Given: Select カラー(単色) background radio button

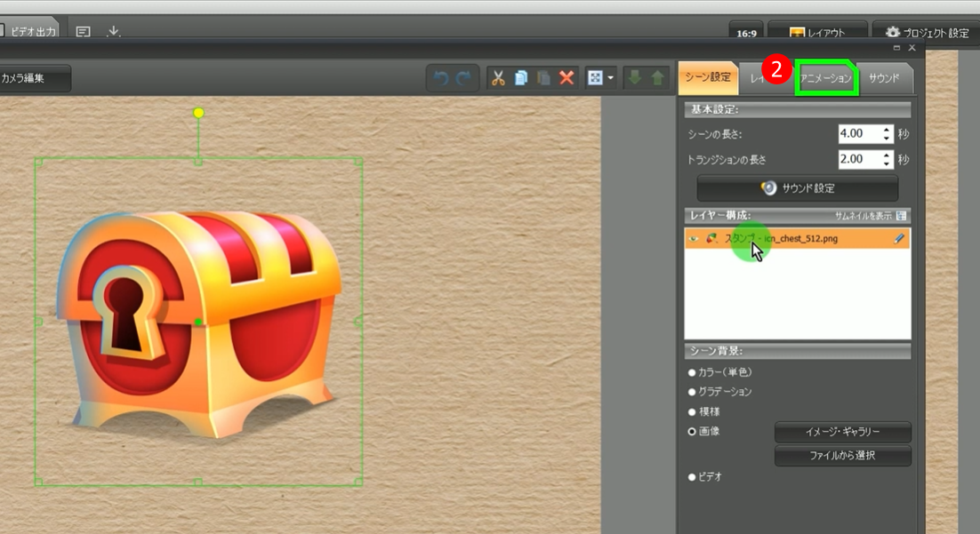Looking at the screenshot, I should coord(692,372).
